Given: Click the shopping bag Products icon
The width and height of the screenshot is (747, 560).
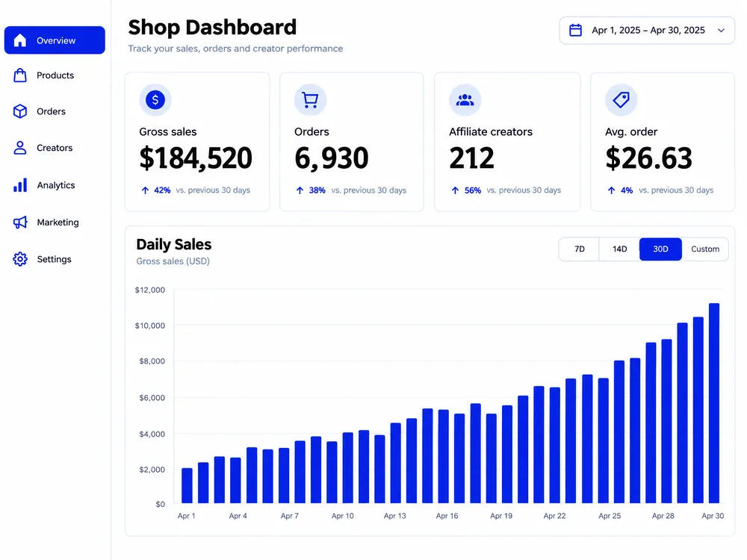Looking at the screenshot, I should tap(20, 75).
